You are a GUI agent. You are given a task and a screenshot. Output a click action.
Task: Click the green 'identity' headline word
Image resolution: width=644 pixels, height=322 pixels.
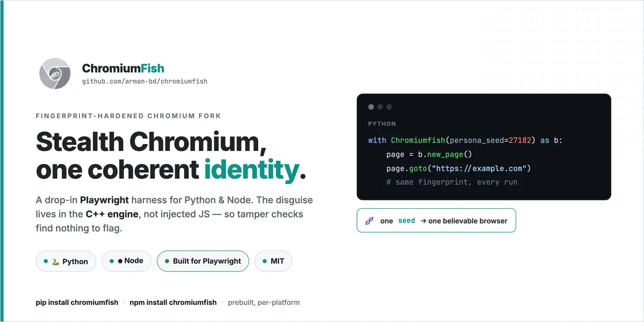pyautogui.click(x=252, y=170)
